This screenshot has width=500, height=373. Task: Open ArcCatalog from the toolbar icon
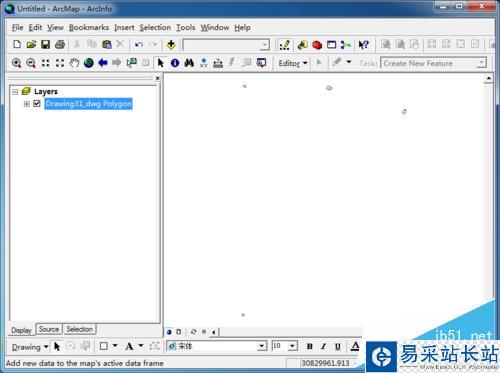tap(303, 45)
